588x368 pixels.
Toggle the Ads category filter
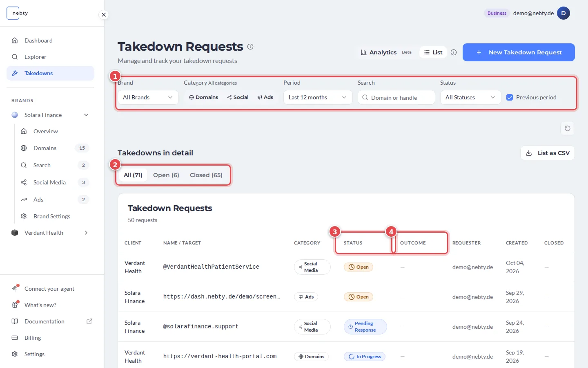pyautogui.click(x=265, y=97)
